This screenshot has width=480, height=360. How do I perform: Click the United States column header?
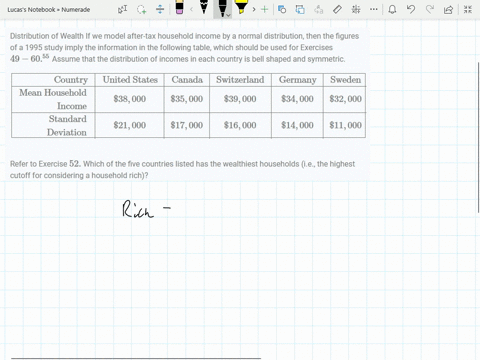coord(130,80)
